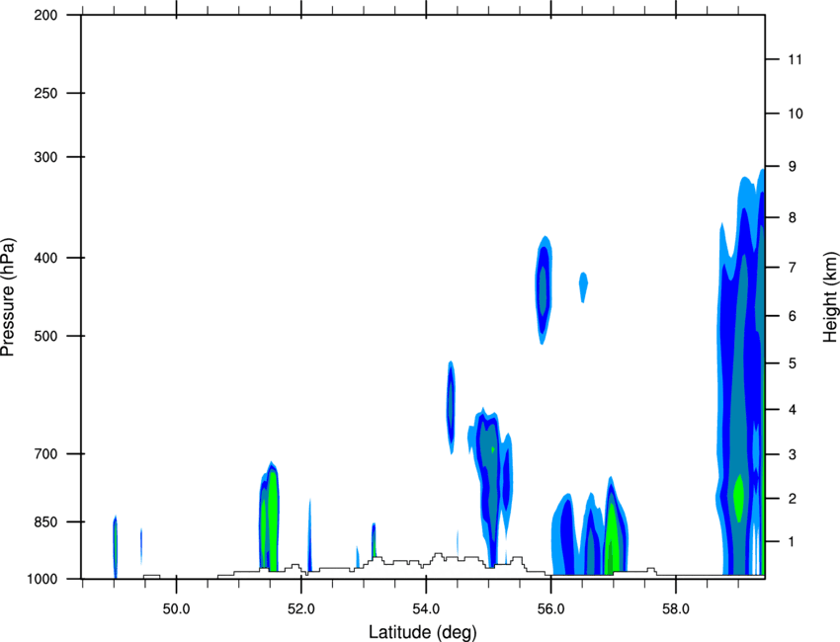Pick the 6 km height label
The height and width of the screenshot is (642, 840).
tap(793, 316)
